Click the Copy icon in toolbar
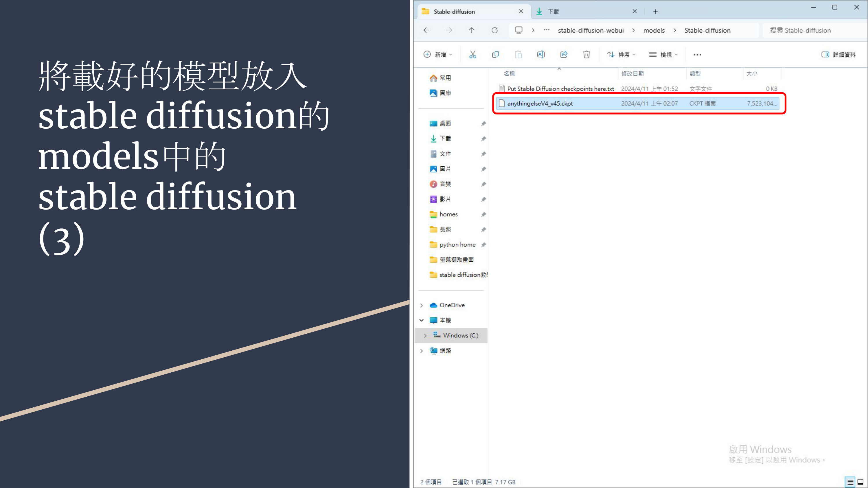The image size is (868, 488). [495, 55]
